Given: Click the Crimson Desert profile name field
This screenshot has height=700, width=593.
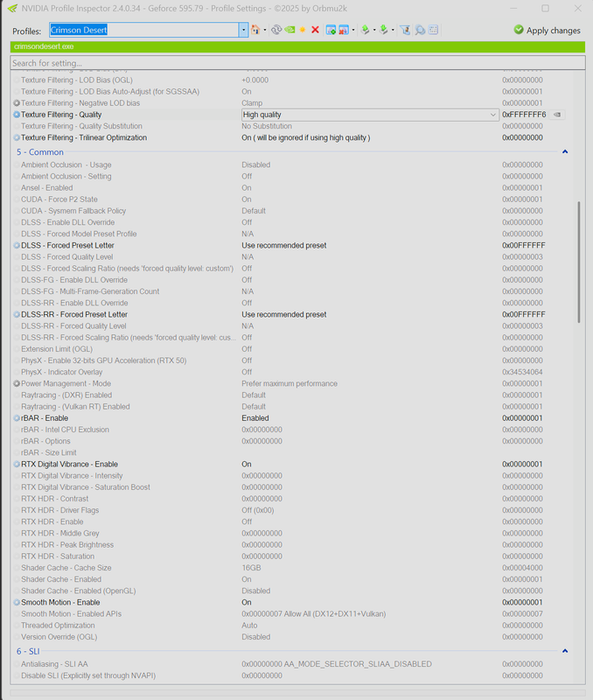Looking at the screenshot, I should 143,30.
